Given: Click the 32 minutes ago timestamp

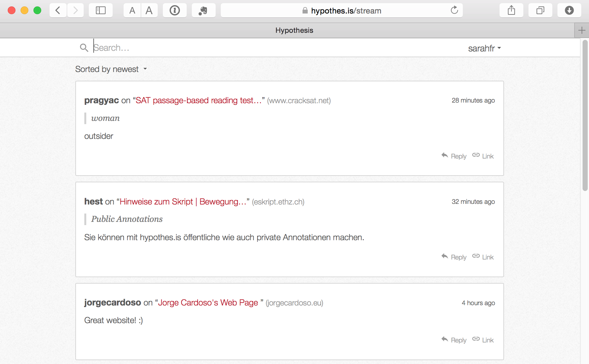Looking at the screenshot, I should 473,202.
